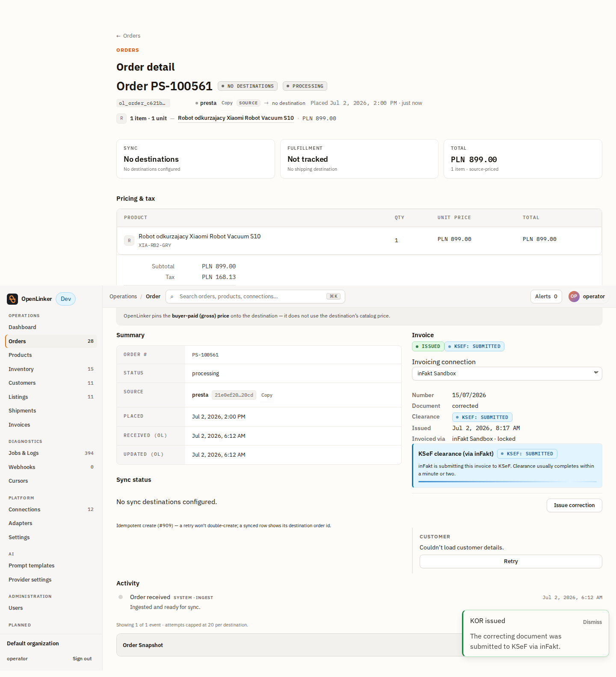Open Prompt templates in the sidebar
This screenshot has height=677, width=616.
51,566
